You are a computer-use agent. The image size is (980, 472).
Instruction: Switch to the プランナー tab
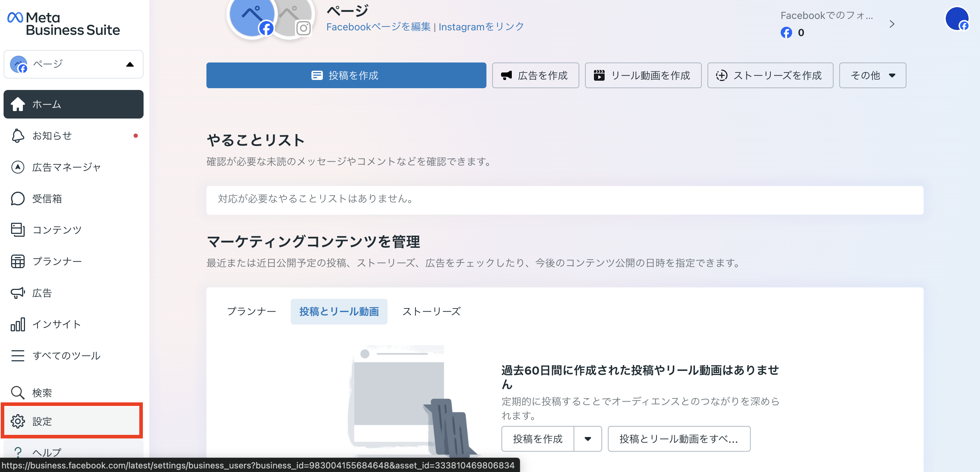(252, 311)
